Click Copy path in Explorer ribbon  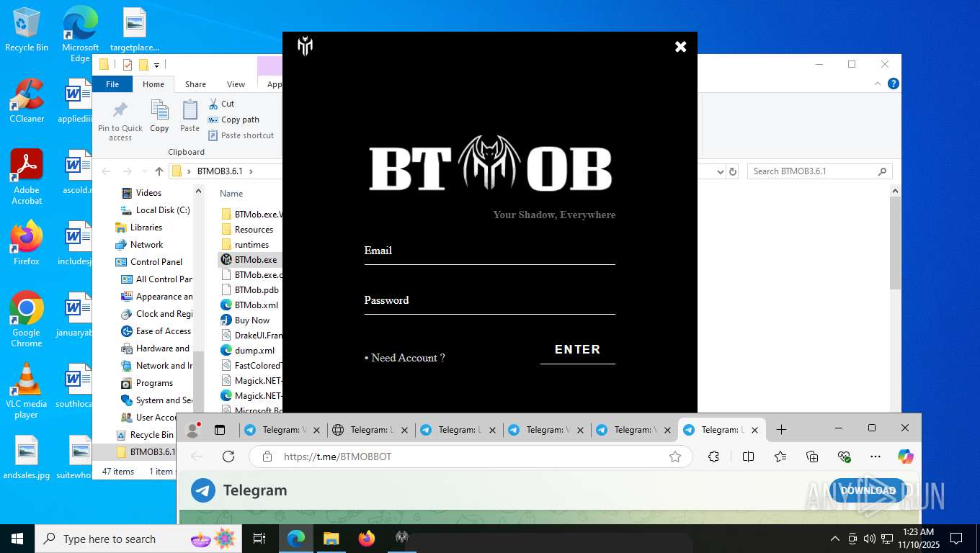pyautogui.click(x=233, y=120)
